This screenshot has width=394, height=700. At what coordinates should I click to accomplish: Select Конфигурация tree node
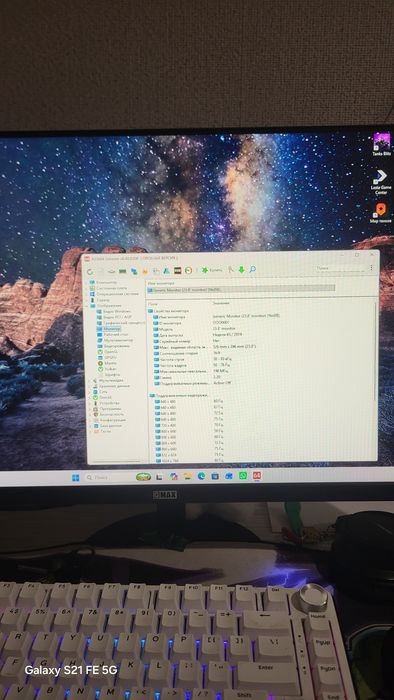click(110, 420)
